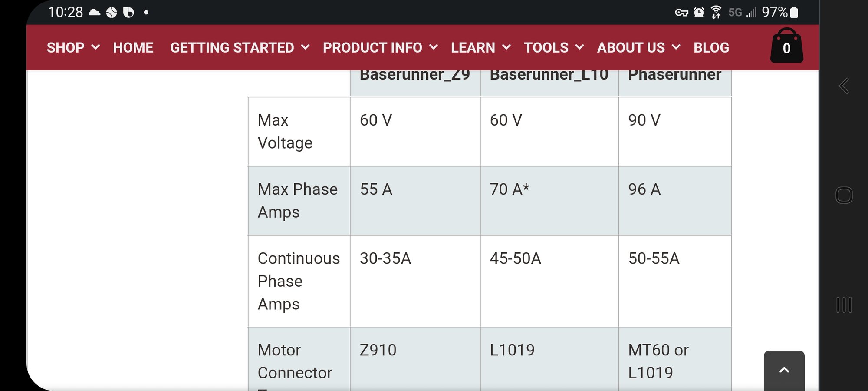Tap the VPN key status icon

(x=681, y=12)
